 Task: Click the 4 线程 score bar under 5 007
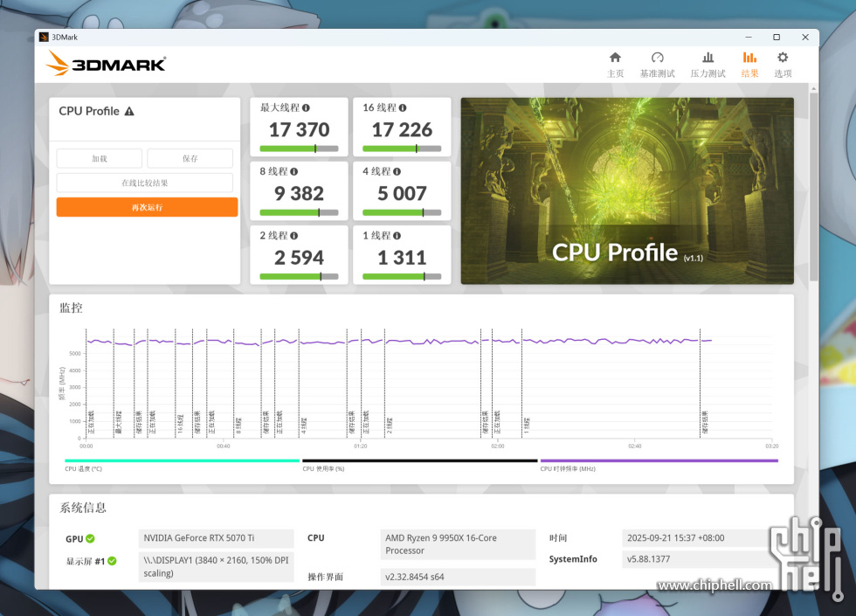pos(402,212)
